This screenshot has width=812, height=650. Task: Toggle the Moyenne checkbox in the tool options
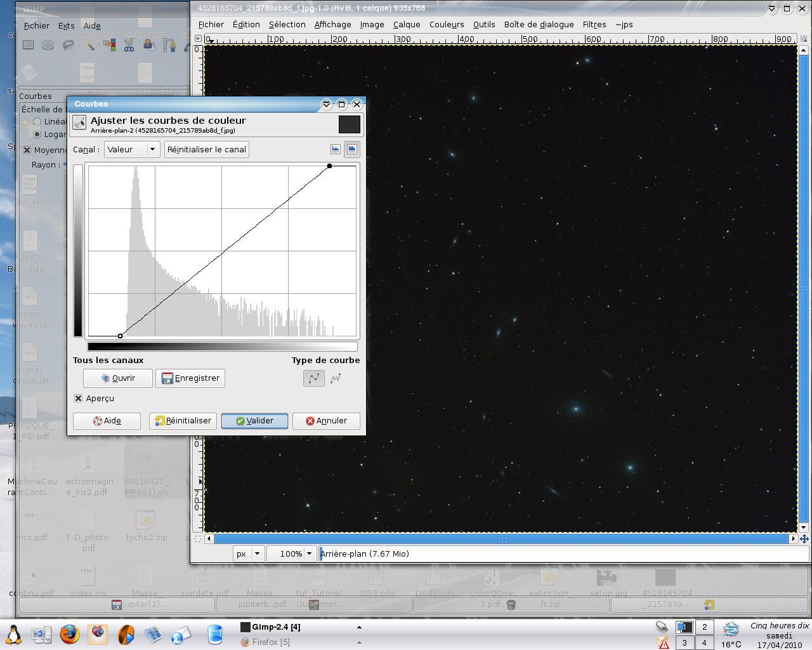[27, 150]
